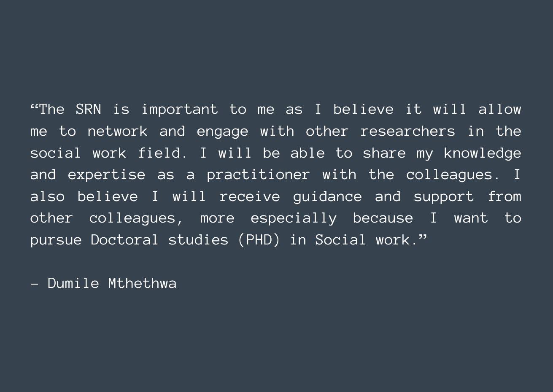553x392 pixels.
Task: Click the word "especially" in the sixth line
Action: pos(294,218)
